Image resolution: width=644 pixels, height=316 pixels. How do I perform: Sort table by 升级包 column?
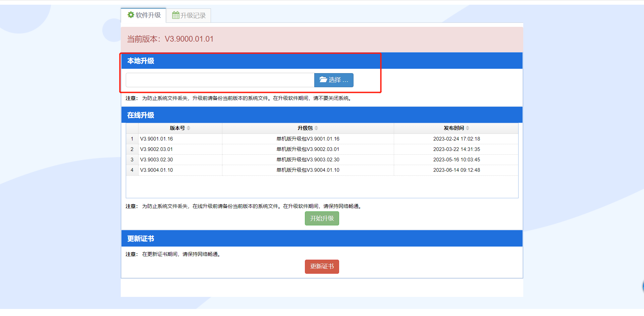(x=308, y=128)
